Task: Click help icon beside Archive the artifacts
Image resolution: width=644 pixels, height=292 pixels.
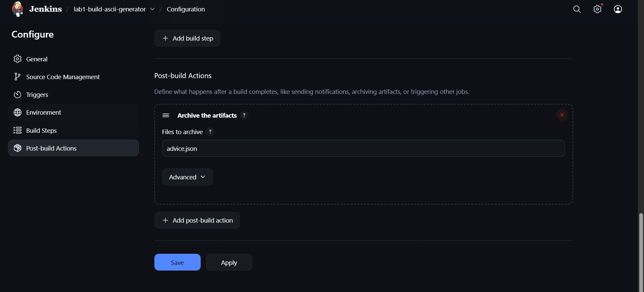Action: pos(244,115)
